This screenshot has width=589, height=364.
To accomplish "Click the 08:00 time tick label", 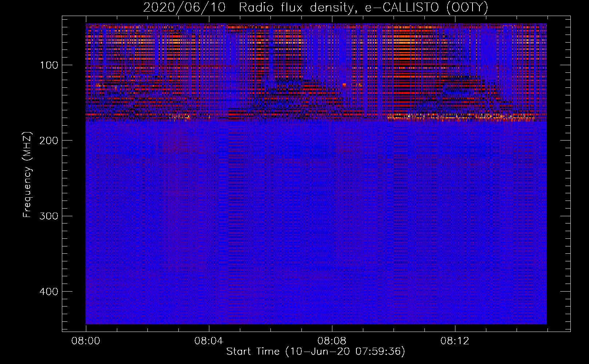I will point(86,341).
